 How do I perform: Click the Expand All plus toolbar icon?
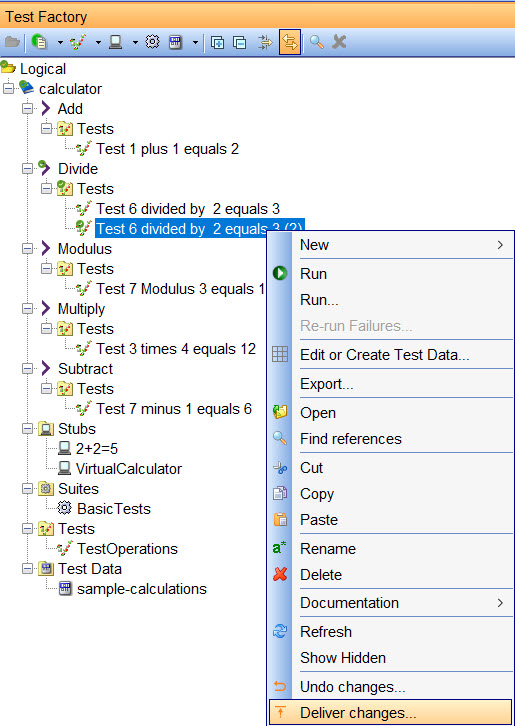point(217,43)
